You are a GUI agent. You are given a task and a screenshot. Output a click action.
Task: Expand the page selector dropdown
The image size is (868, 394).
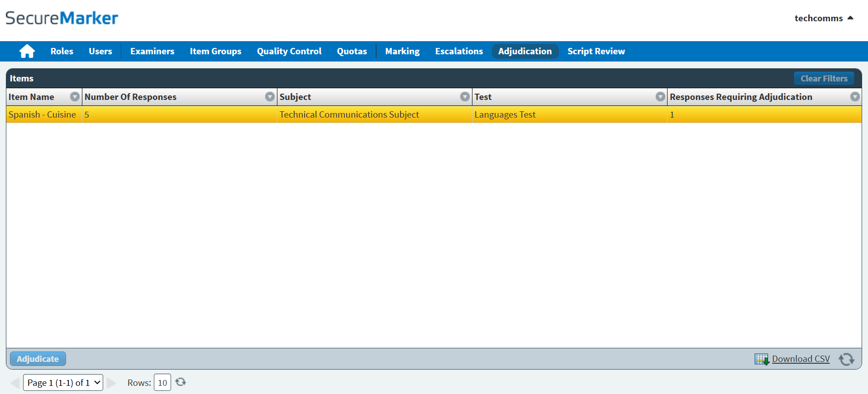pyautogui.click(x=63, y=383)
